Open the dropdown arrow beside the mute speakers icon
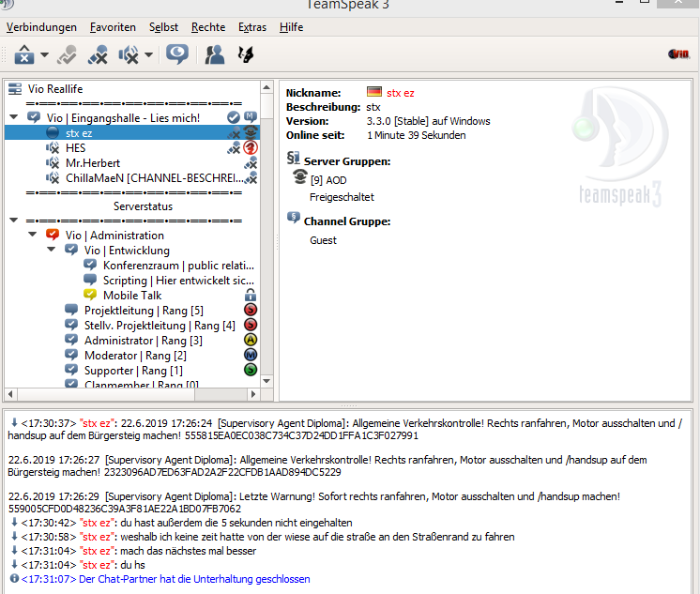This screenshot has width=700, height=594. pos(149,55)
